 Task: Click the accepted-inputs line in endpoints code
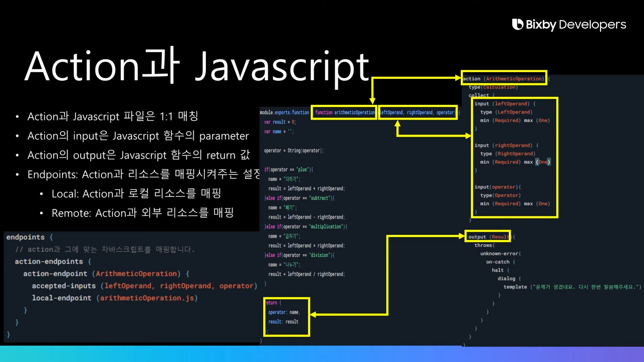144,286
